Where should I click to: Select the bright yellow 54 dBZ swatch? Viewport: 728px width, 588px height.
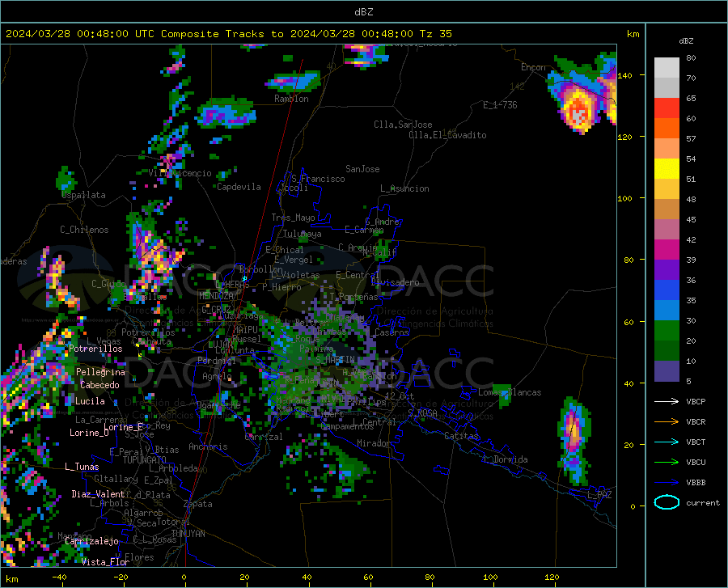tap(667, 168)
